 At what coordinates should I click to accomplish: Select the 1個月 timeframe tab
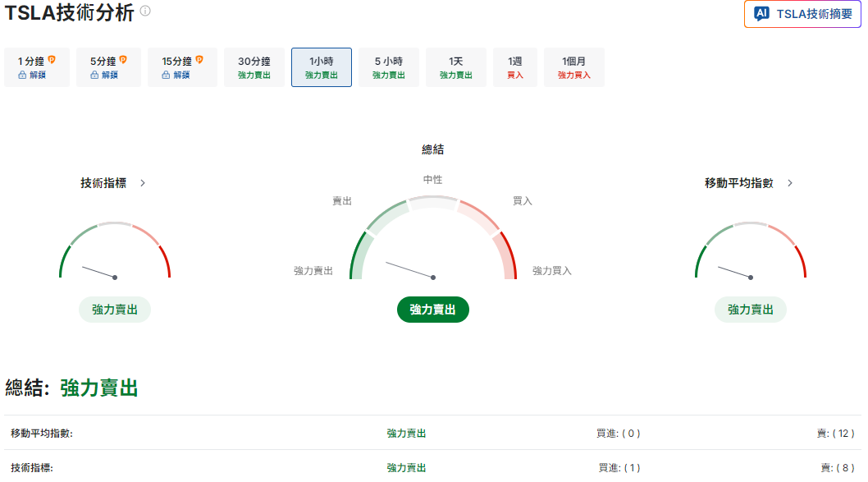[573, 66]
